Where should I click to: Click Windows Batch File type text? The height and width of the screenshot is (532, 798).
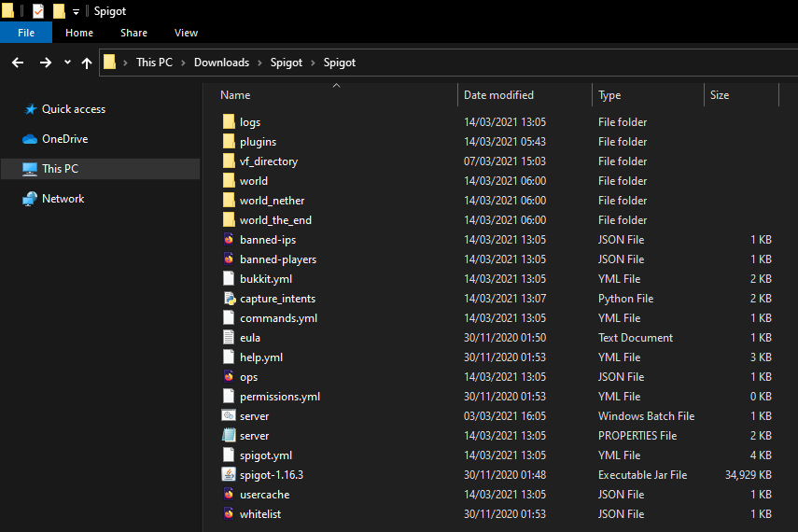pyautogui.click(x=646, y=416)
